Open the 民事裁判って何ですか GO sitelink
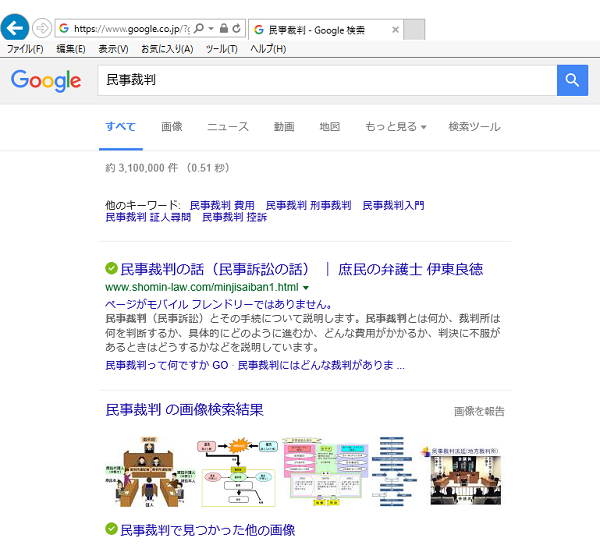 [x=167, y=366]
